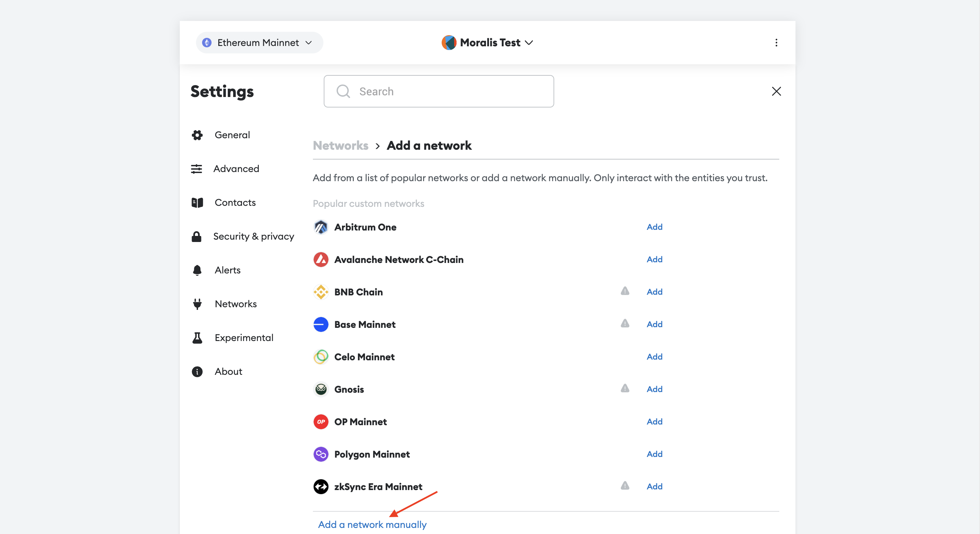Click the Networks plug icon
Viewport: 980px width, 534px height.
pyautogui.click(x=197, y=304)
